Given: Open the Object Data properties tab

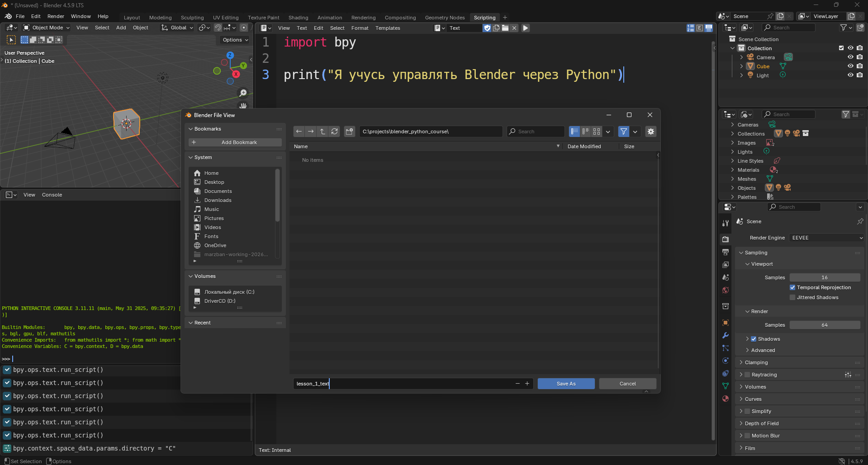Looking at the screenshot, I should [x=726, y=386].
